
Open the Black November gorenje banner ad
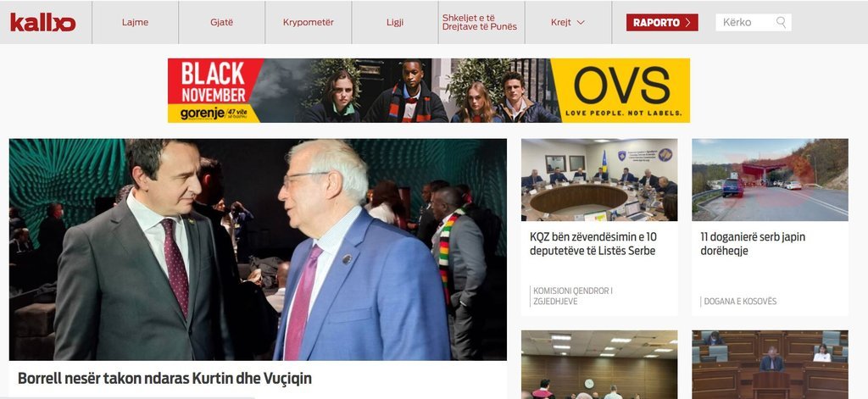click(215, 90)
